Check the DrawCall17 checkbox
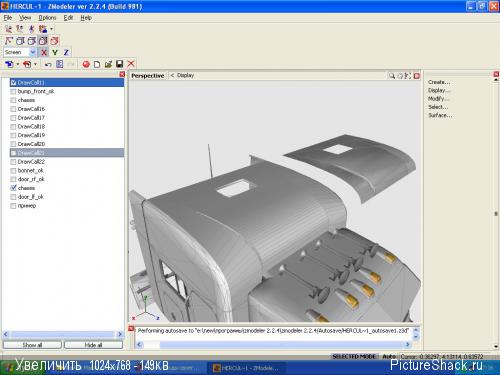 point(13,118)
